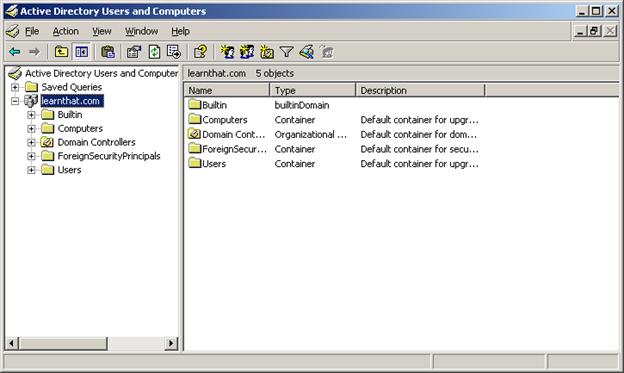
Task: Click the learnthat.com domain icon in tree
Action: [x=31, y=101]
